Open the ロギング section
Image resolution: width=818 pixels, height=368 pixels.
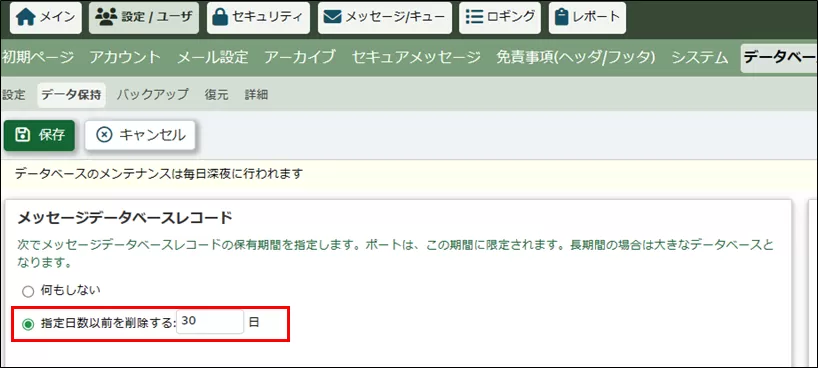pyautogui.click(x=500, y=18)
